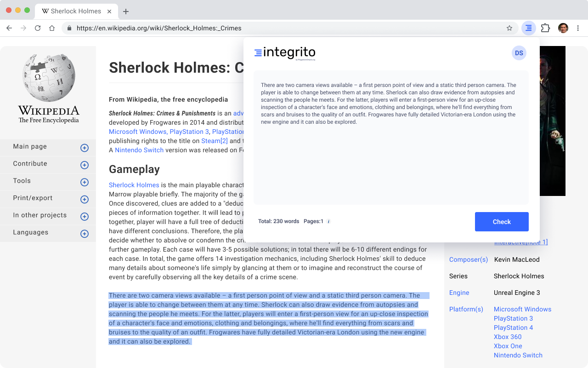Image resolution: width=588 pixels, height=368 pixels.
Task: Click the pages info icon
Action: tap(329, 221)
